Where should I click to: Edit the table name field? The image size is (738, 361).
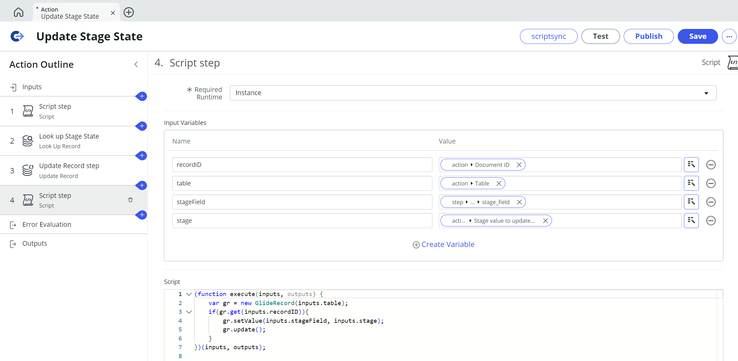coord(302,183)
